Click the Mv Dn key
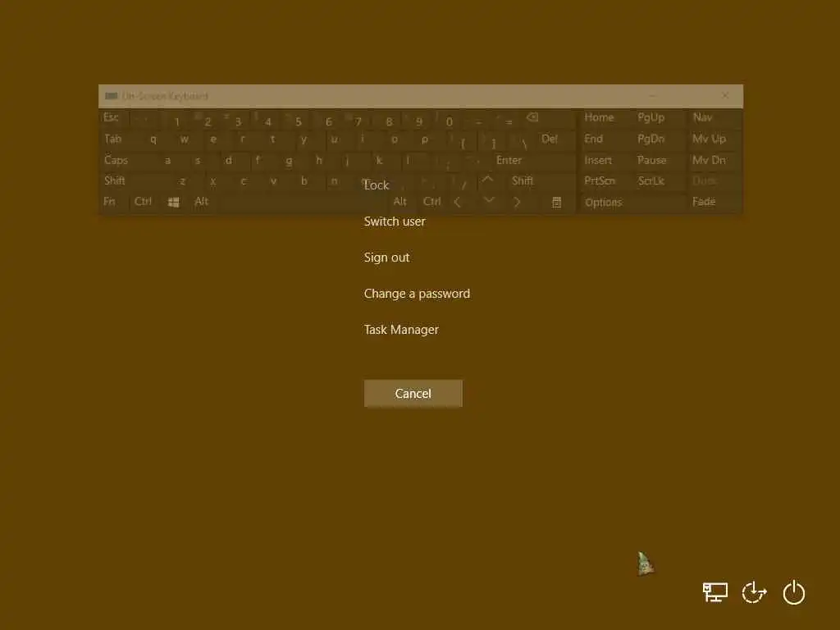Screen dimensions: 840x630 pyautogui.click(x=709, y=160)
